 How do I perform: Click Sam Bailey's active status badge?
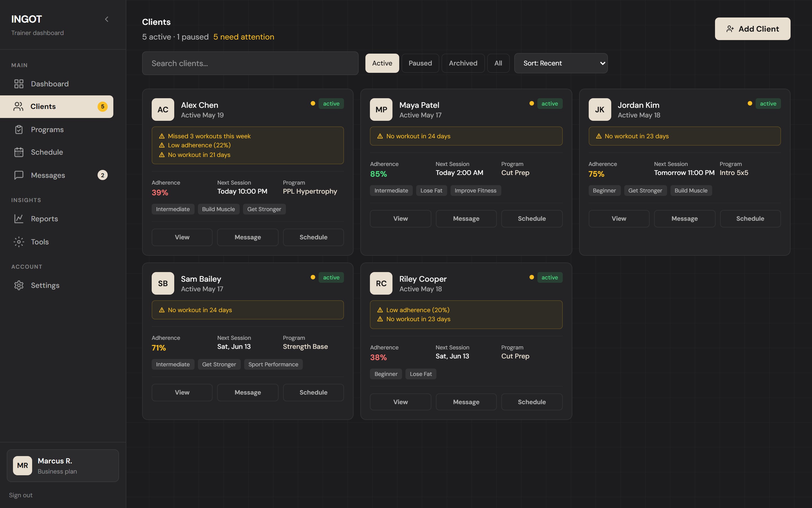coord(331,277)
